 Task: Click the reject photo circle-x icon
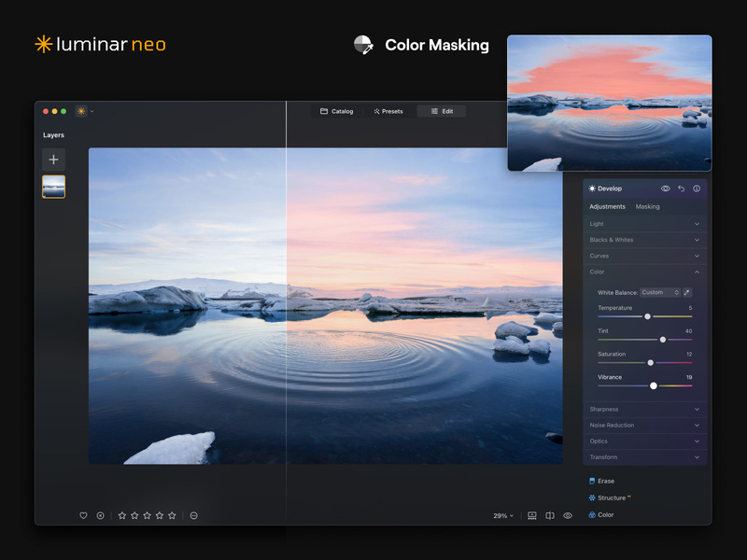pyautogui.click(x=100, y=515)
